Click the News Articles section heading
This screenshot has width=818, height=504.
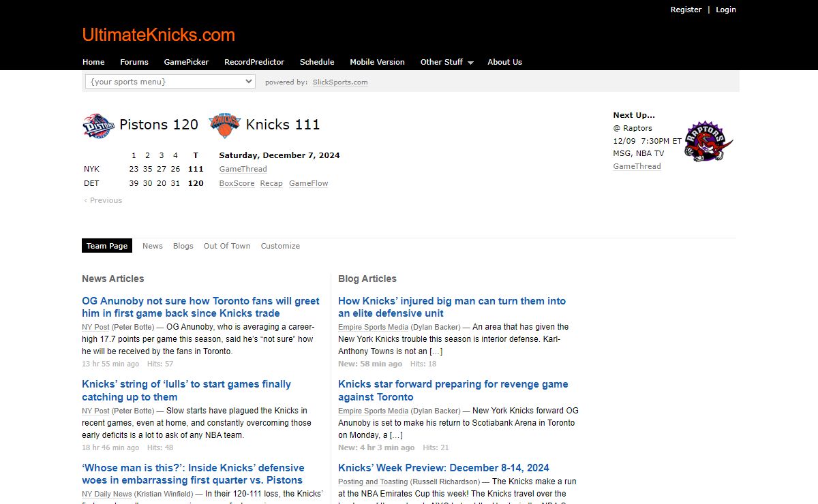tap(113, 279)
